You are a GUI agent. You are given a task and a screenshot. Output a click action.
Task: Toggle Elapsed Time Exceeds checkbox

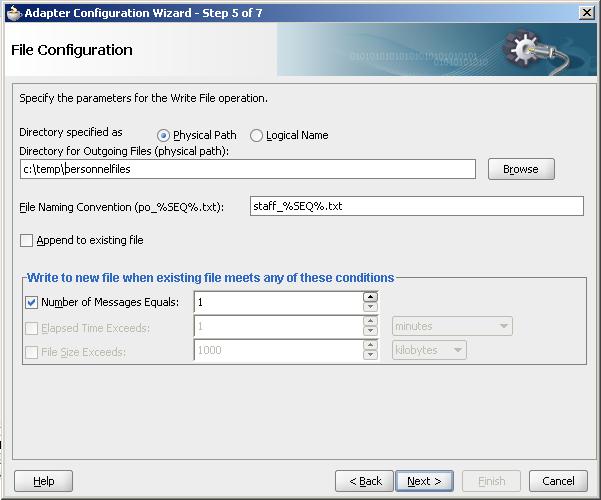click(31, 328)
